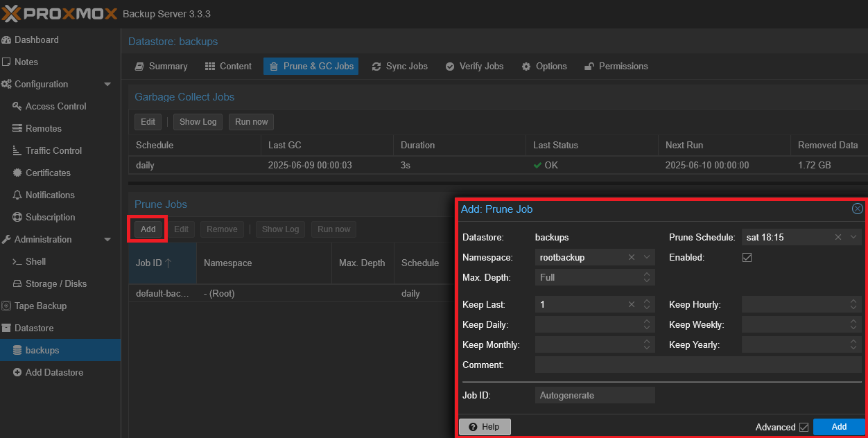The image size is (868, 438).
Task: Open the Prune Schedule dropdown arrow
Action: point(854,238)
